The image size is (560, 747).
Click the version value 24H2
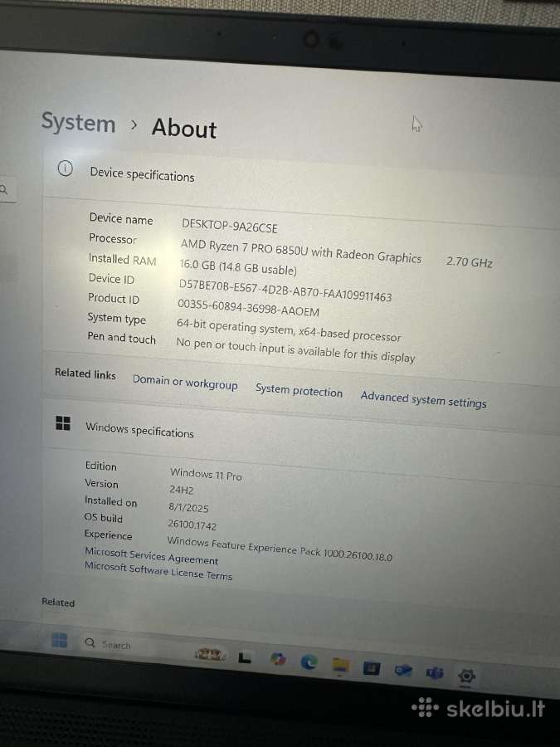pos(182,490)
